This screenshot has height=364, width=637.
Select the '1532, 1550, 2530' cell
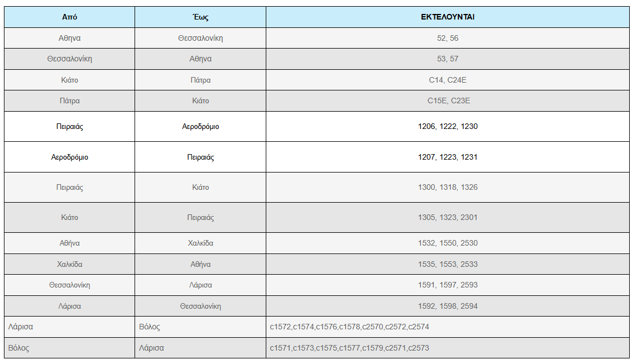(x=448, y=243)
